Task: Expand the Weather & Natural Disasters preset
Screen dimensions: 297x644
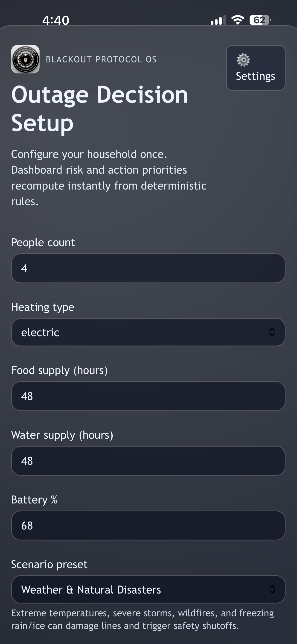Action: pyautogui.click(x=140, y=589)
